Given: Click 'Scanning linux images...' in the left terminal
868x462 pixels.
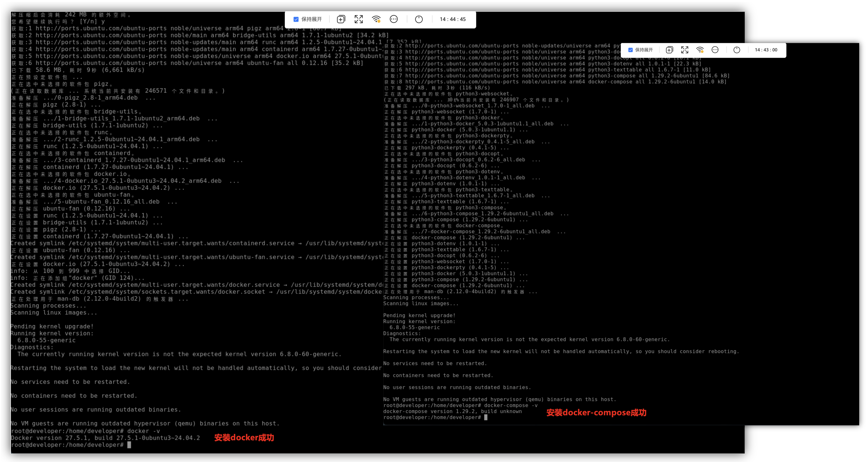Looking at the screenshot, I should click(54, 313).
